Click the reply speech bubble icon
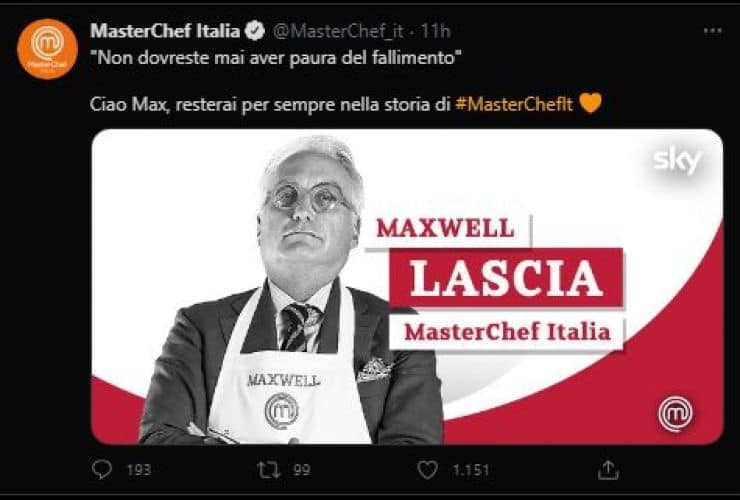 [x=102, y=469]
